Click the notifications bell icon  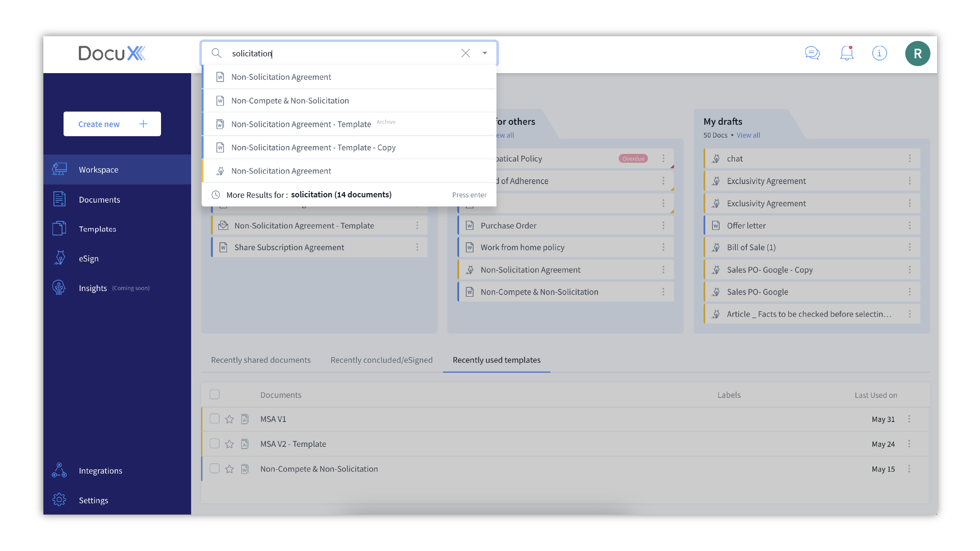(x=847, y=53)
